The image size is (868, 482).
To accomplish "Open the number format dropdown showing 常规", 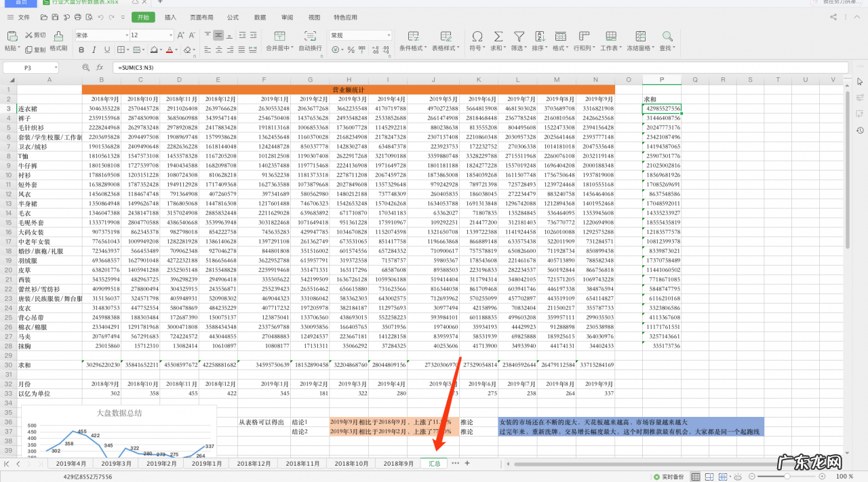I will point(359,35).
